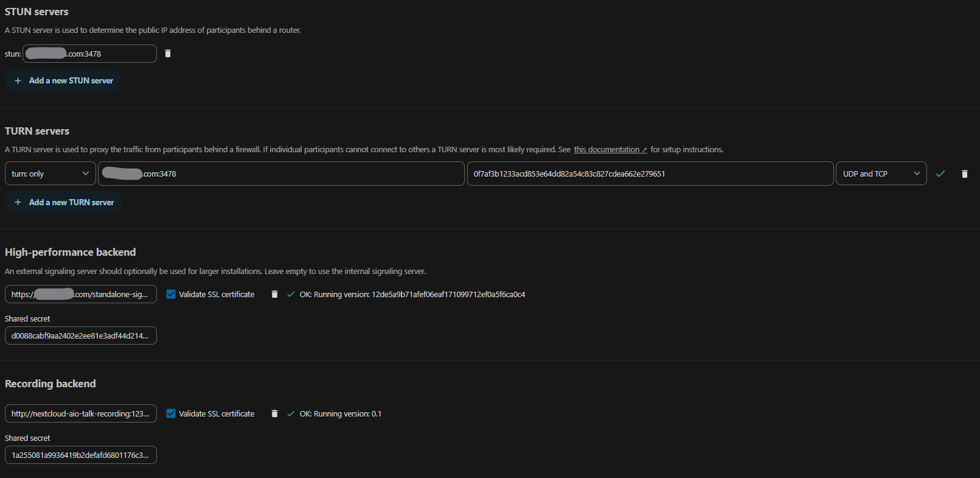Click the plus icon for adding STUN server
This screenshot has height=478, width=980.
click(18, 81)
